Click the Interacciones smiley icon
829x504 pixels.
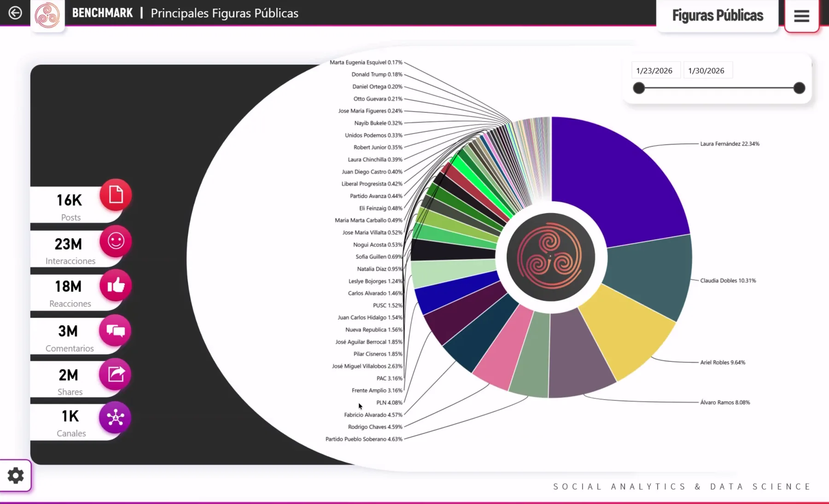point(116,241)
